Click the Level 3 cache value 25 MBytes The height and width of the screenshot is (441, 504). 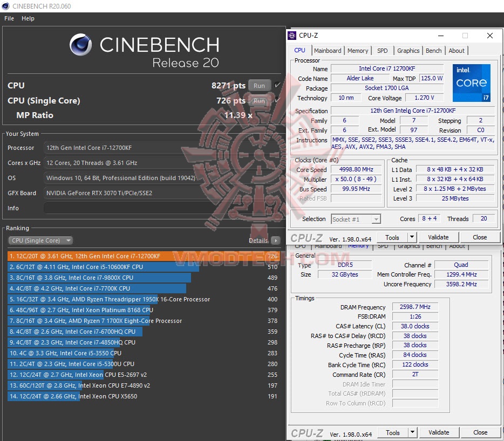click(x=455, y=198)
